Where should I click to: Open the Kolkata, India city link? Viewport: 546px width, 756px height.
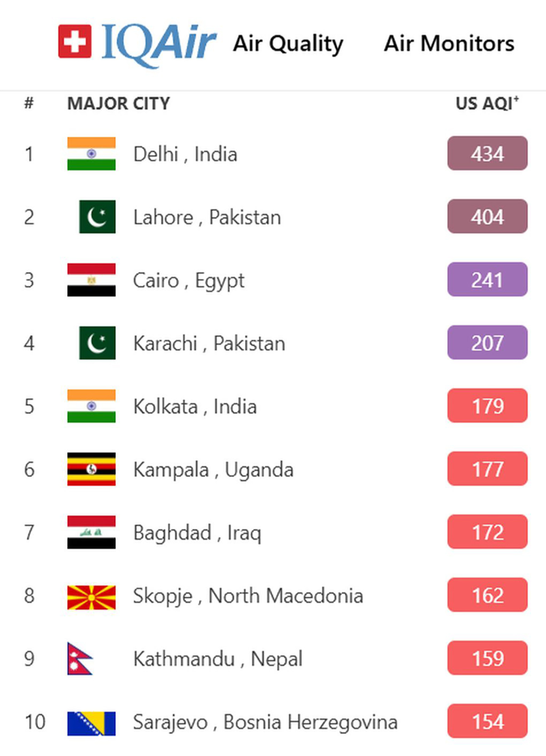pos(195,407)
